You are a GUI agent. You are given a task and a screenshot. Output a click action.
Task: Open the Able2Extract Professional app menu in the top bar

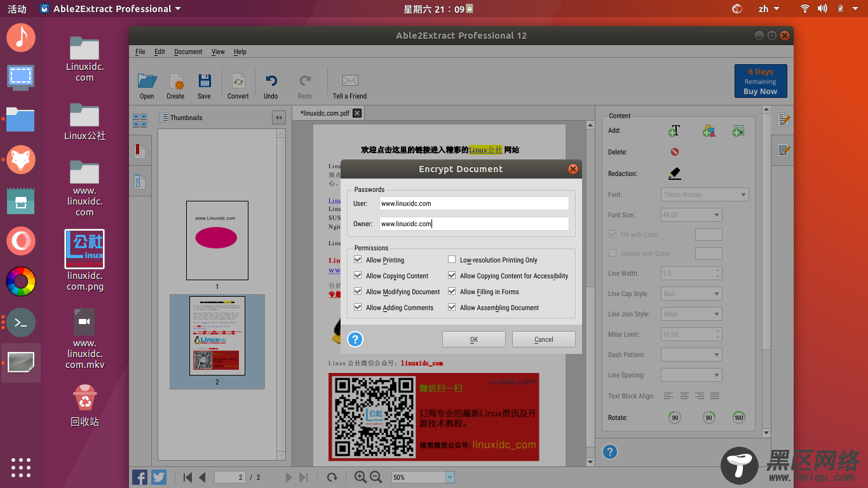pyautogui.click(x=111, y=9)
